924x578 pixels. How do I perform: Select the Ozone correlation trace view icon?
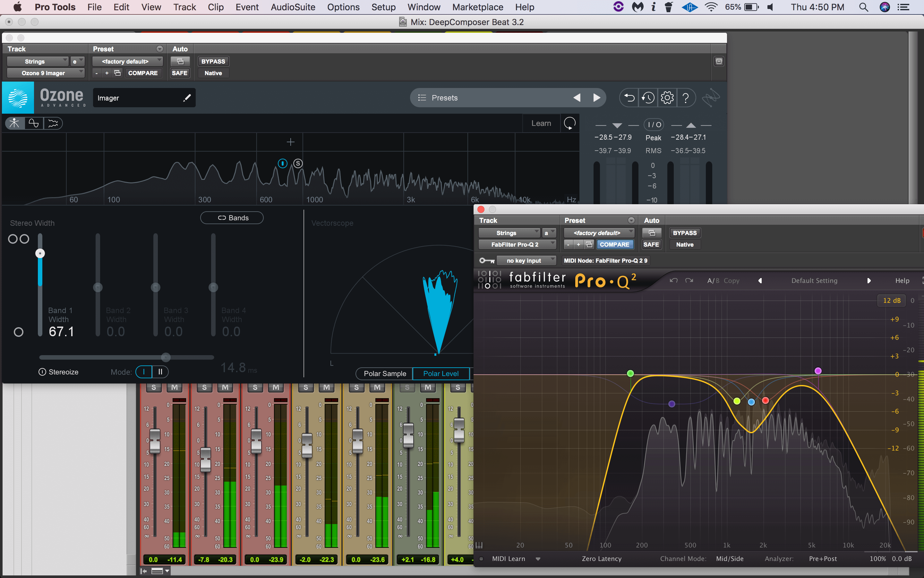click(x=34, y=123)
